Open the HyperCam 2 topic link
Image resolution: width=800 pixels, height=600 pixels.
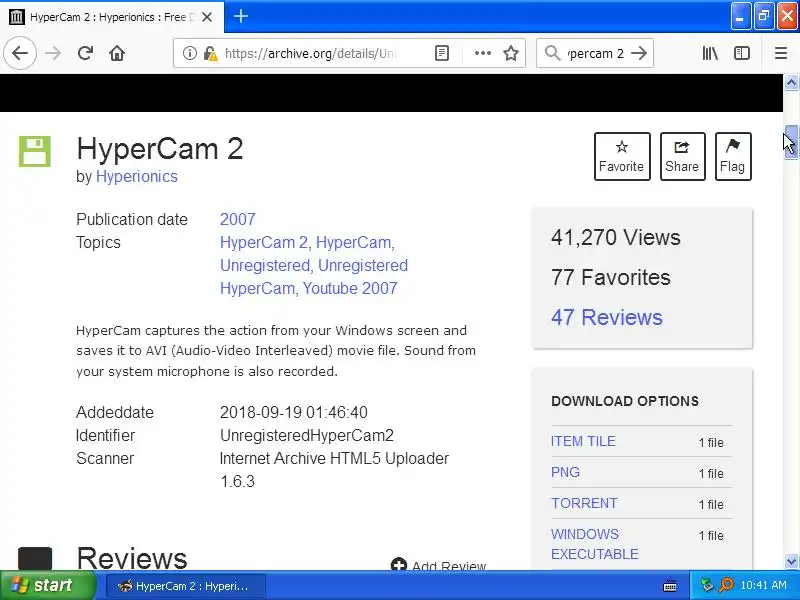tap(264, 242)
